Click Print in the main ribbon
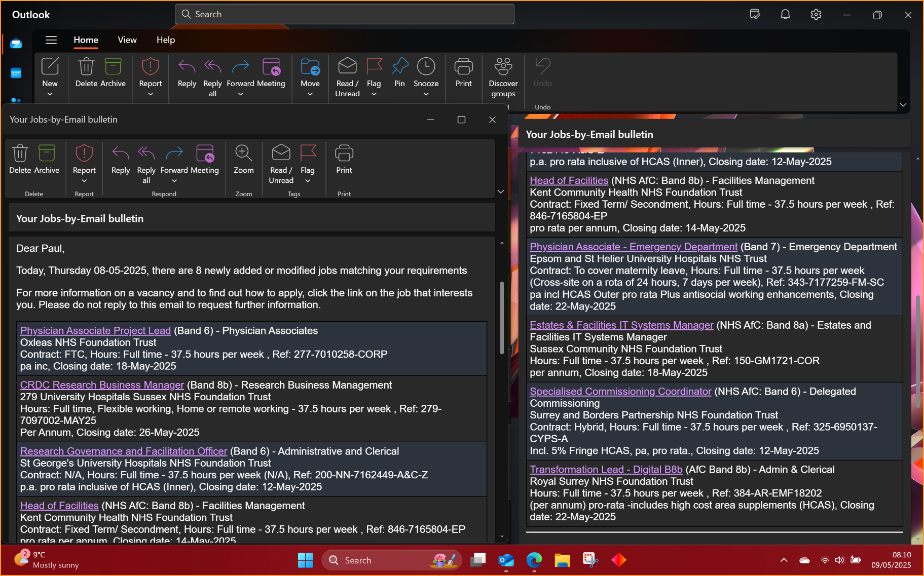 pos(463,72)
